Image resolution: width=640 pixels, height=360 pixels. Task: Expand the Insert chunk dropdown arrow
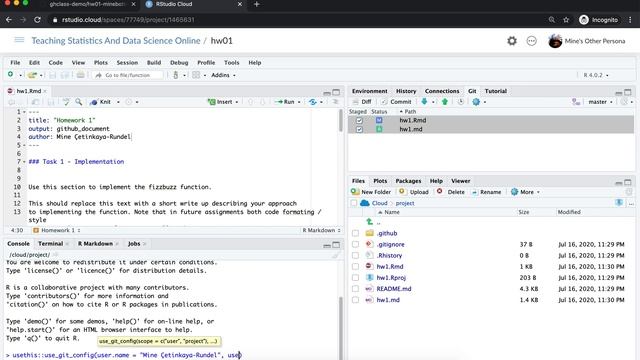[x=237, y=102]
